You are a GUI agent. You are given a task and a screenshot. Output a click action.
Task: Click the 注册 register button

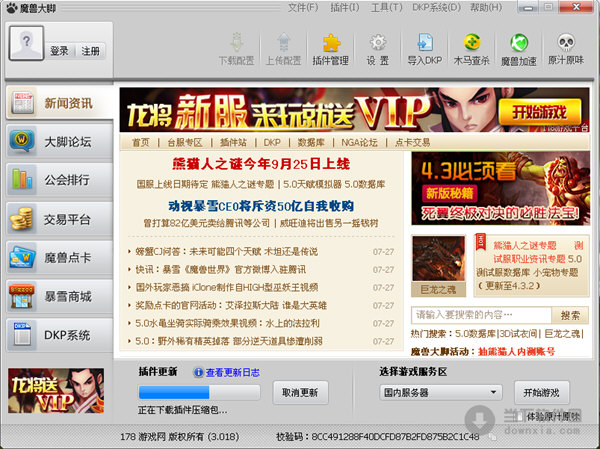coord(91,51)
